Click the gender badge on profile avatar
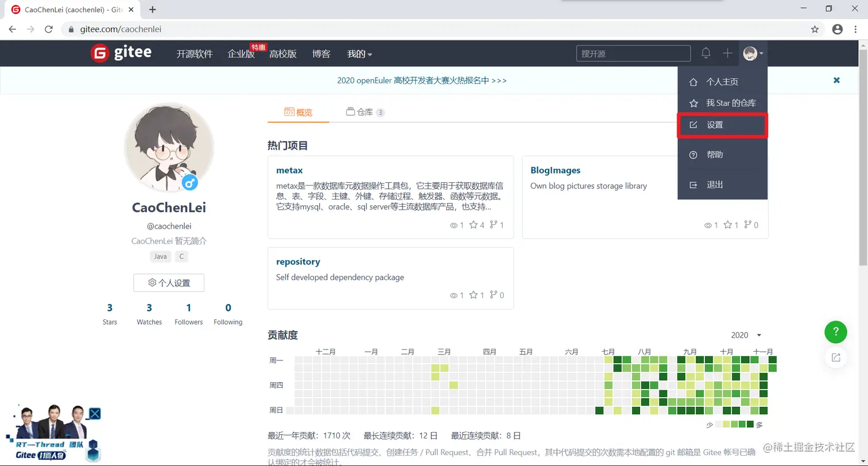 pyautogui.click(x=190, y=183)
